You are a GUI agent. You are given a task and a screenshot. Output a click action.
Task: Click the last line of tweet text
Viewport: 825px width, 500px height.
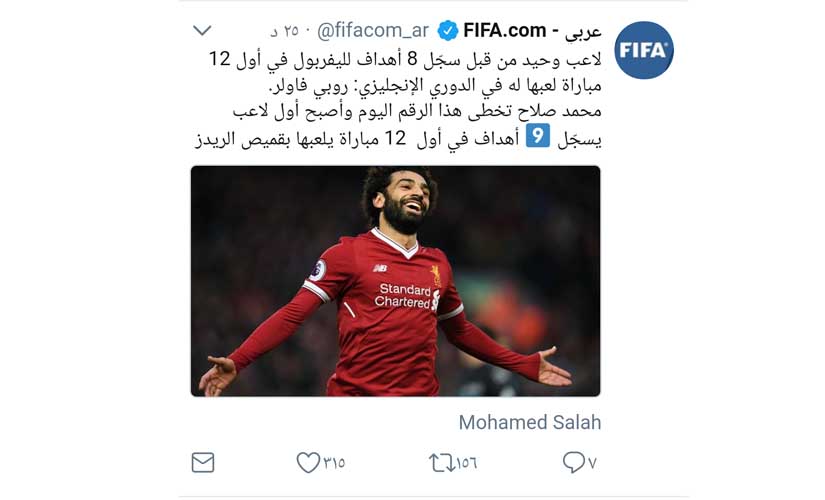coord(398,138)
